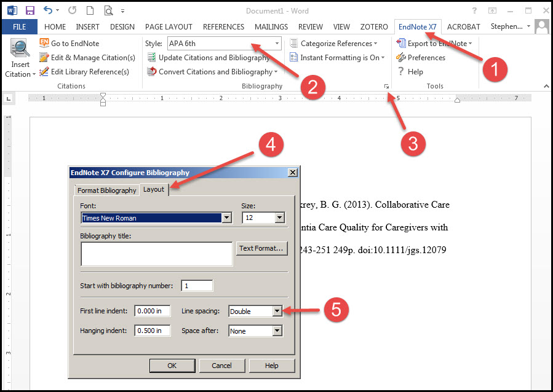This screenshot has width=553, height=392.
Task: Open the Undo history dropdown arrow
Action: [57, 10]
